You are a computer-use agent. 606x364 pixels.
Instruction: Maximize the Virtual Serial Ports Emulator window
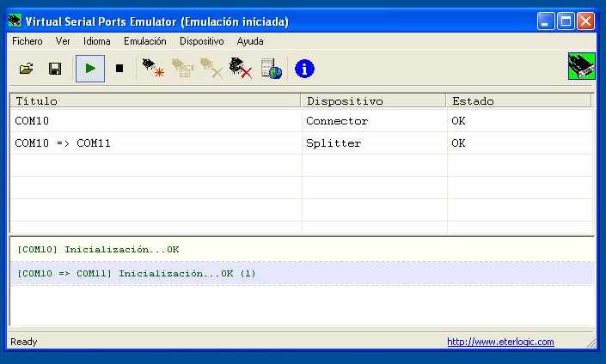tap(566, 21)
